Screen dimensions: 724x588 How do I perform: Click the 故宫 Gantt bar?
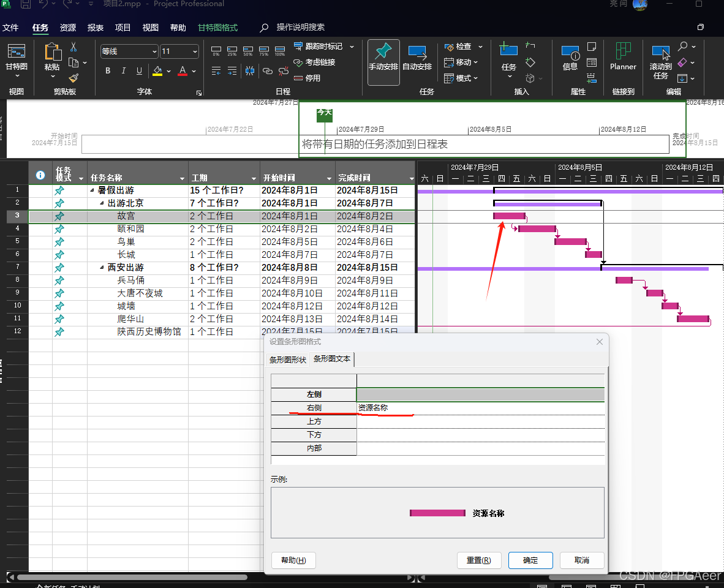point(509,216)
